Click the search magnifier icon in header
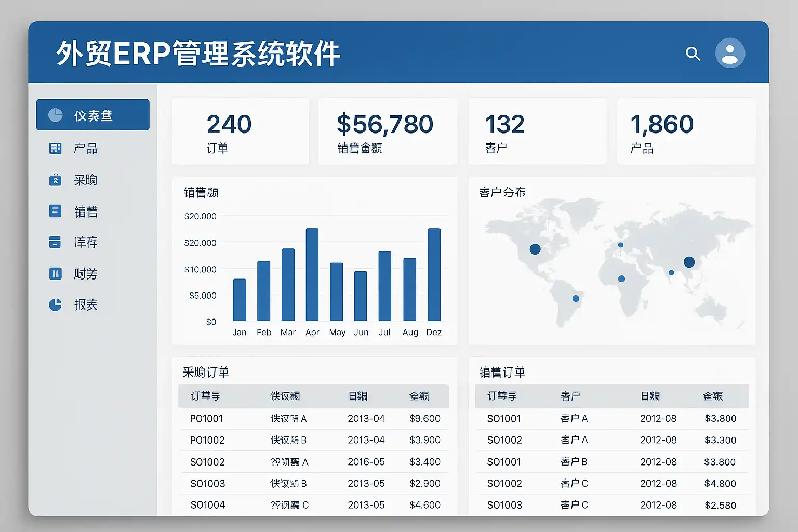This screenshot has height=532, width=798. click(693, 54)
